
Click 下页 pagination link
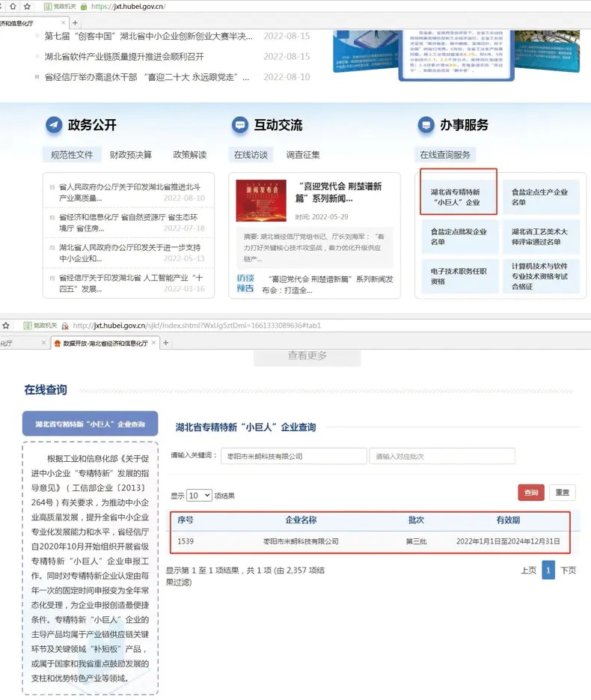pyautogui.click(x=569, y=570)
